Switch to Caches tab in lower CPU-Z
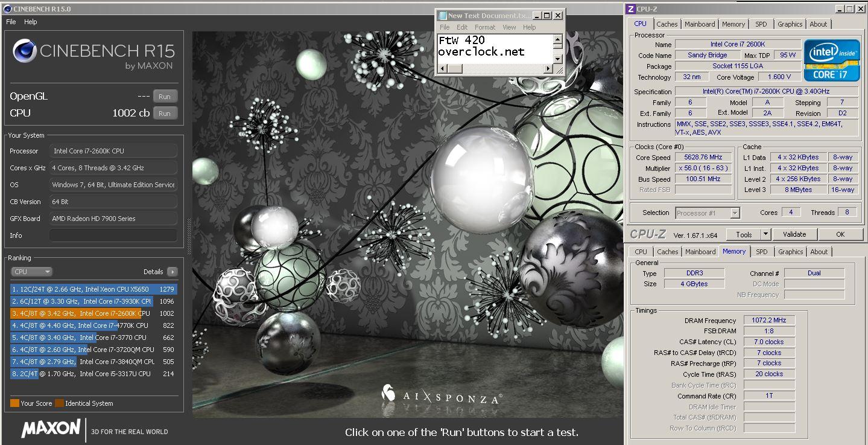The height and width of the screenshot is (445, 868). [x=668, y=252]
